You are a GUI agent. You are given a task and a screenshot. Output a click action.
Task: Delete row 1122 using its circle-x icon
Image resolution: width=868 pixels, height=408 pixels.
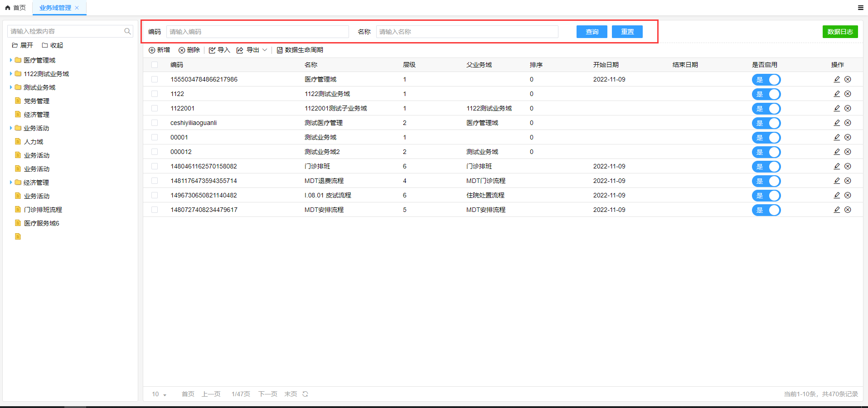coord(848,94)
